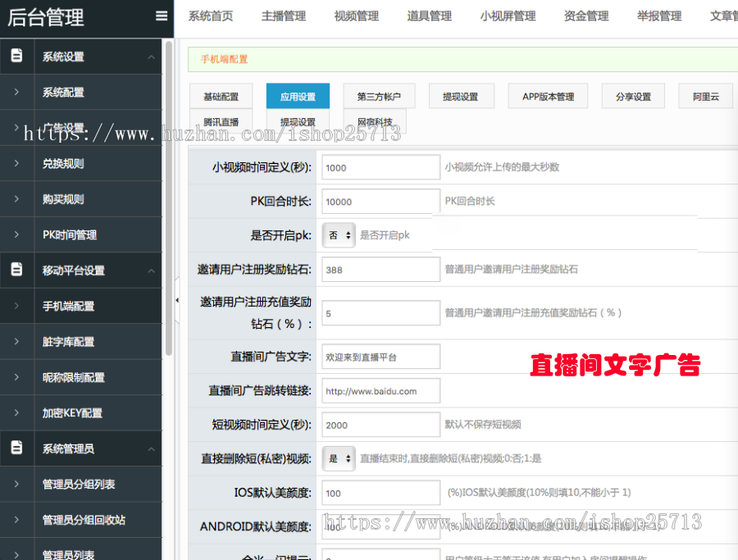Click the arrow icon beside 管理员分组列表

(x=16, y=485)
